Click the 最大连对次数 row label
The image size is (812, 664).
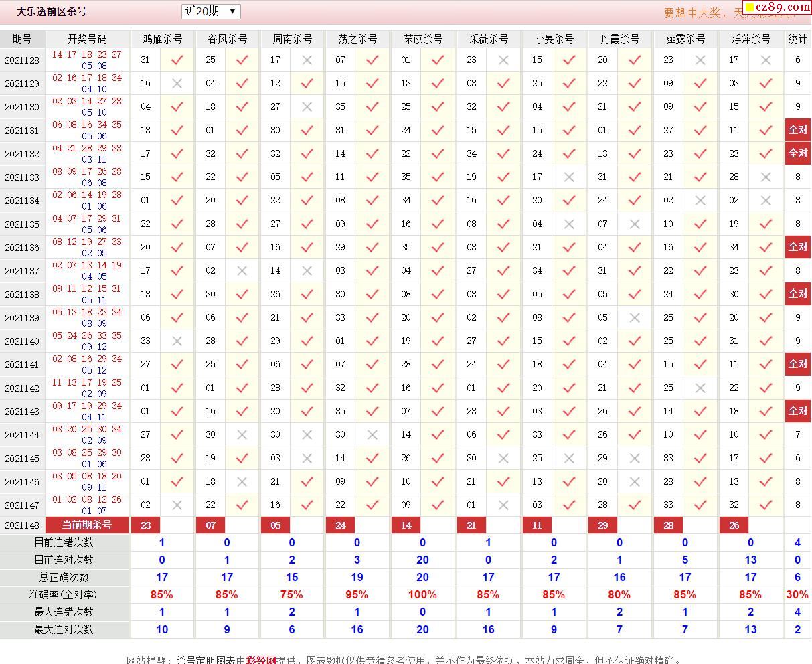64,629
